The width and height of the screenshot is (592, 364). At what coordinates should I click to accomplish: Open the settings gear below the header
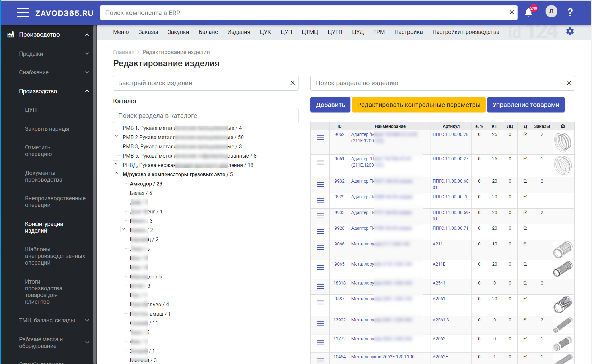(x=570, y=31)
